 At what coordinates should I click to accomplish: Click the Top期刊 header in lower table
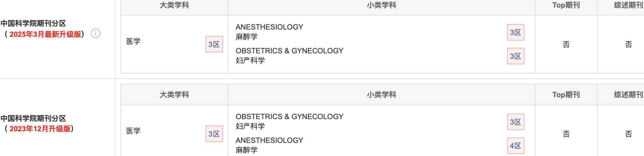pyautogui.click(x=566, y=95)
